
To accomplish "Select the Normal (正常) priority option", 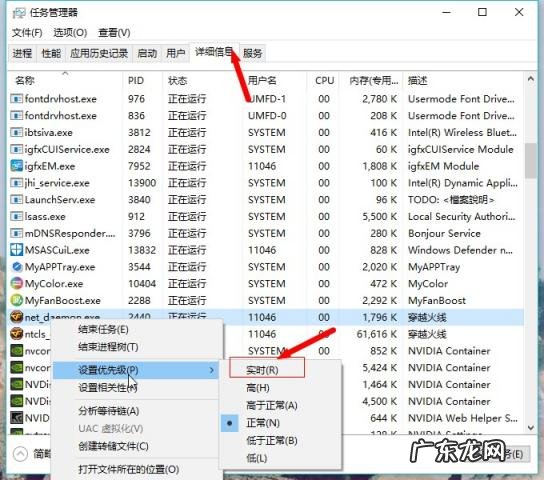I will click(263, 423).
